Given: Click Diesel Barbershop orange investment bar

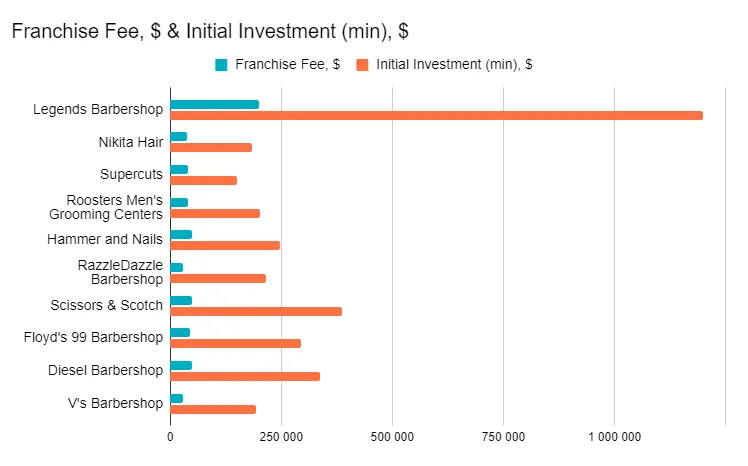Looking at the screenshot, I should (245, 376).
